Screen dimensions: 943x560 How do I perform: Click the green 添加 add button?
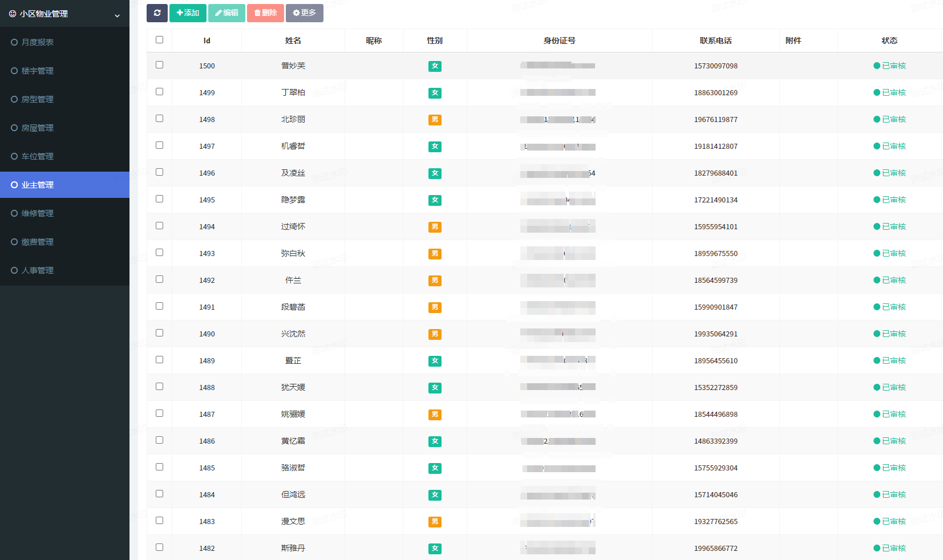click(188, 13)
